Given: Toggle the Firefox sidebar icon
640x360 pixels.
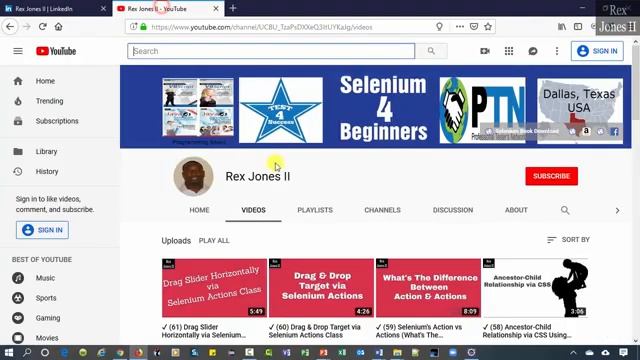Looking at the screenshot, I should [578, 27].
